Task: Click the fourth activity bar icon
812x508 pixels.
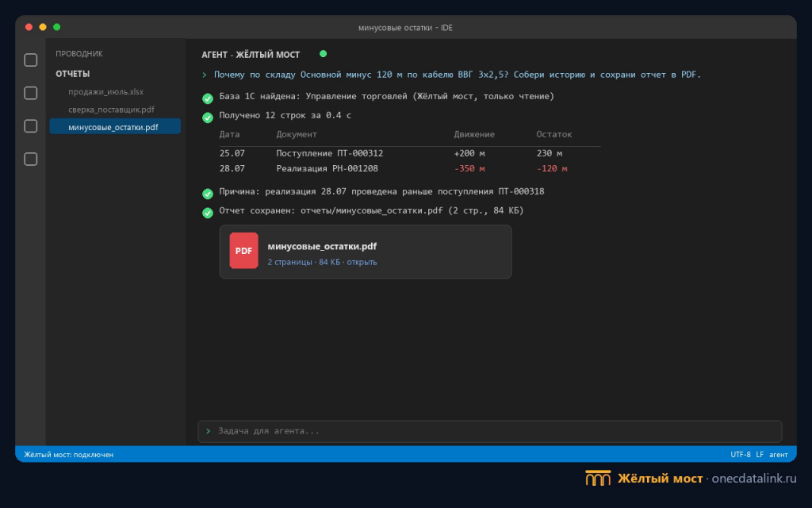Action: [31, 159]
